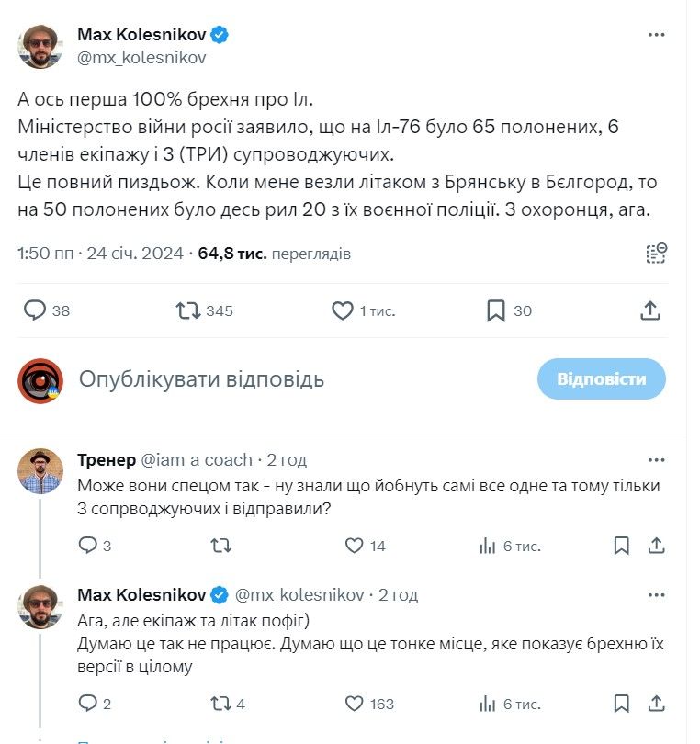
Task: Share the main tweet via share icon
Action: (x=650, y=310)
